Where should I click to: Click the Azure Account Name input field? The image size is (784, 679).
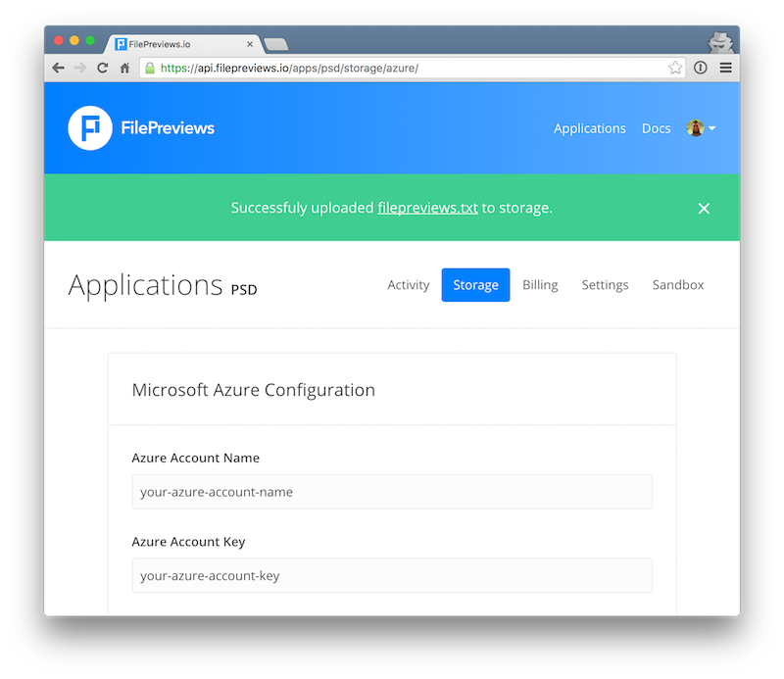click(392, 492)
